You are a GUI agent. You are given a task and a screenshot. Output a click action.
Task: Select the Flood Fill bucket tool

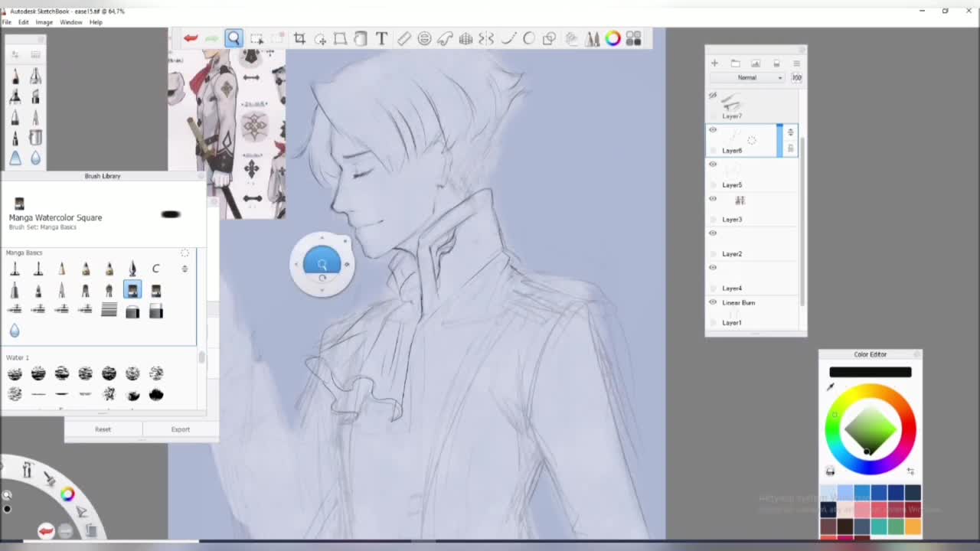361,38
